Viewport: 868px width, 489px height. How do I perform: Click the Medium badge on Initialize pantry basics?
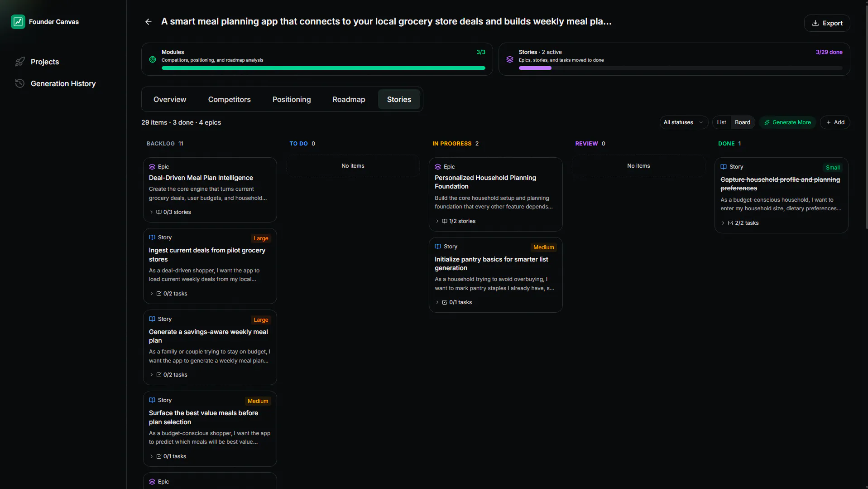pos(543,247)
